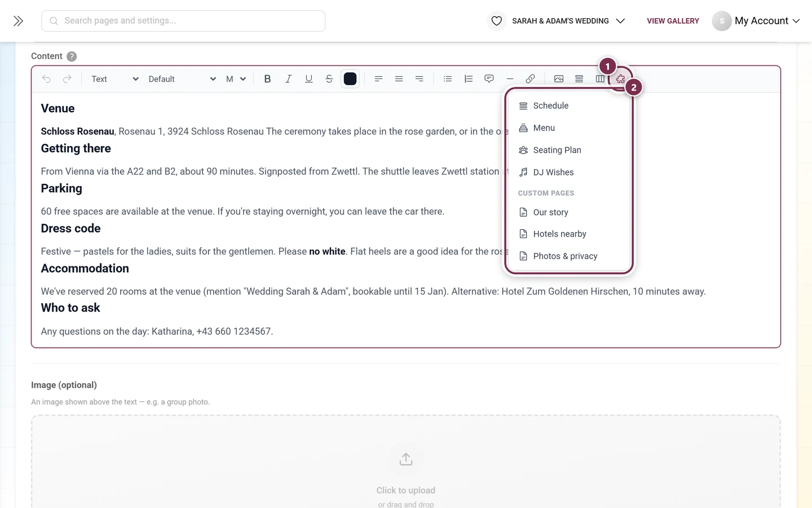The height and width of the screenshot is (508, 812).
Task: Insert a bulleted list
Action: (x=448, y=79)
